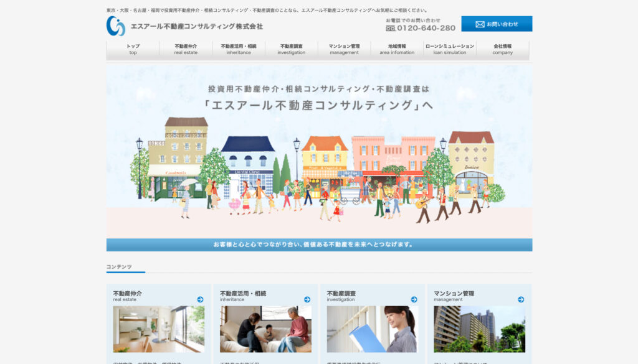Open the トップ navigation item

[x=132, y=49]
